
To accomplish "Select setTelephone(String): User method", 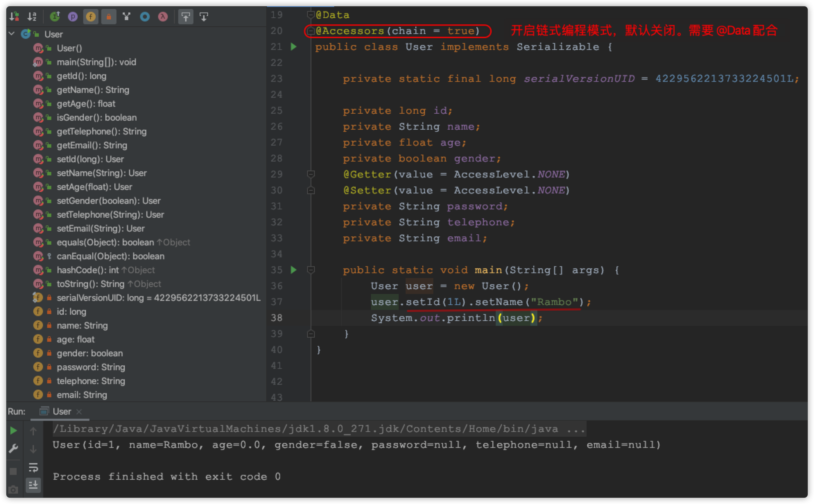I will (x=110, y=215).
